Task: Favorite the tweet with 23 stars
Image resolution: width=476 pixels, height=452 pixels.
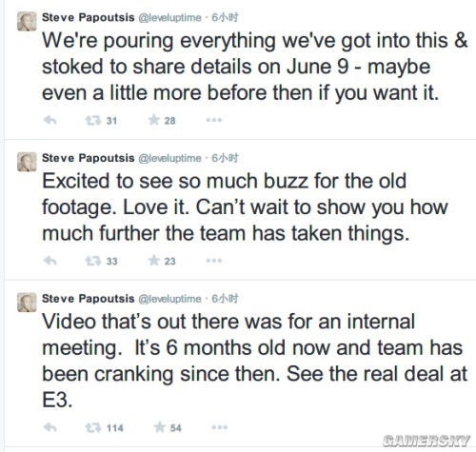Action: [154, 261]
